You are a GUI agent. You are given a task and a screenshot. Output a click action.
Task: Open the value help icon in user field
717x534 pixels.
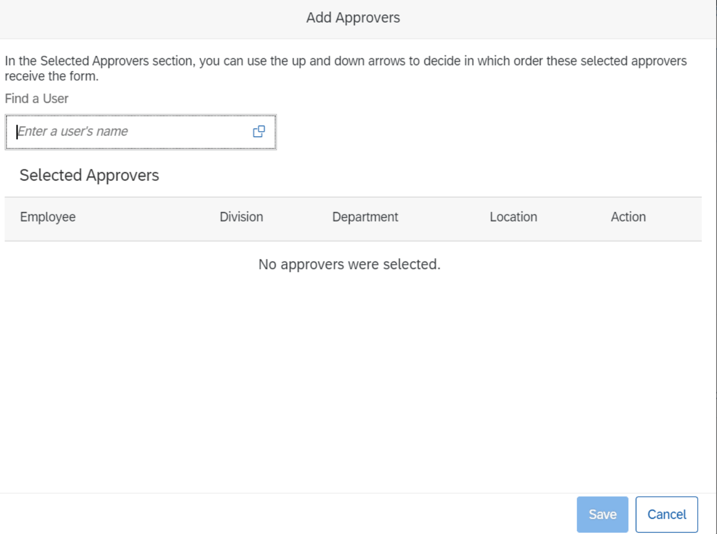(x=259, y=131)
